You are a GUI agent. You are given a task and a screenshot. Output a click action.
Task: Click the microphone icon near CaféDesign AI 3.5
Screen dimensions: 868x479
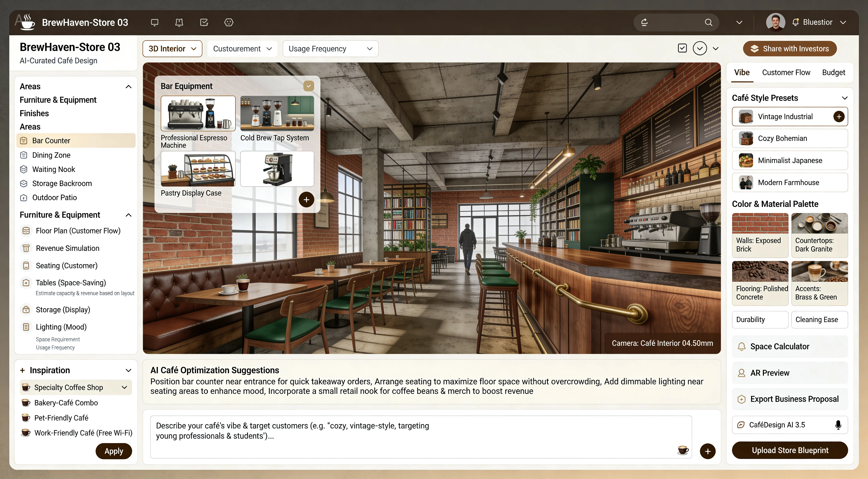(x=838, y=425)
